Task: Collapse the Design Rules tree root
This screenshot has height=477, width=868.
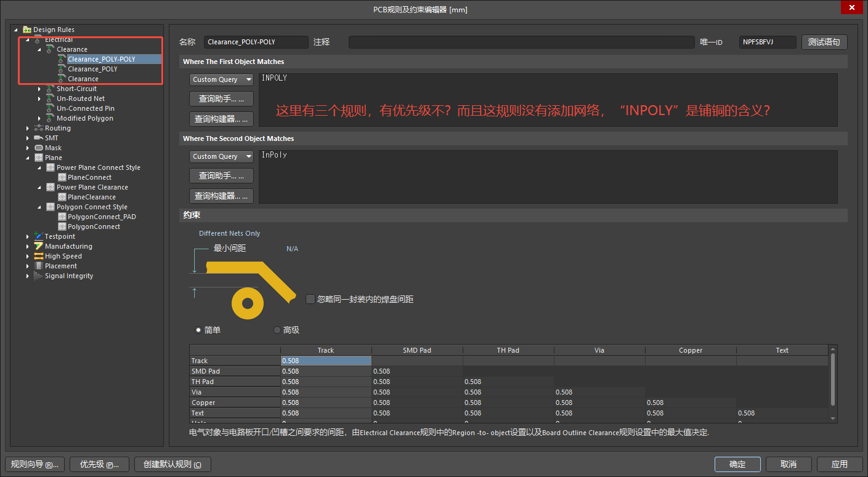Action: pos(16,30)
